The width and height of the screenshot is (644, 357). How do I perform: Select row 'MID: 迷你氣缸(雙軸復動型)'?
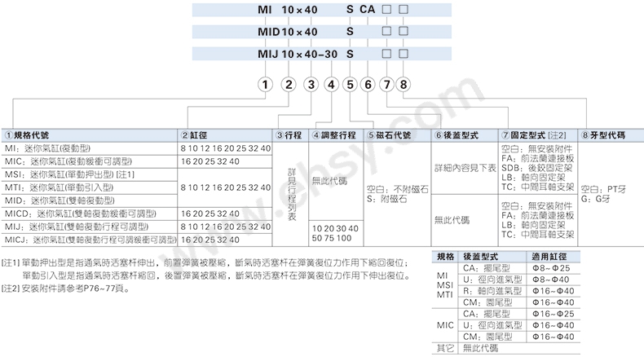pos(90,201)
